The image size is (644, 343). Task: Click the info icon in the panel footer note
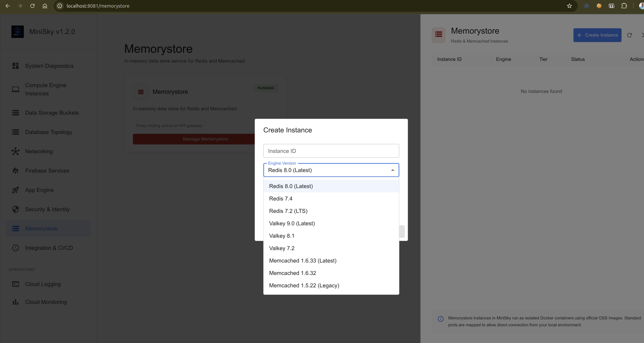pos(441,319)
